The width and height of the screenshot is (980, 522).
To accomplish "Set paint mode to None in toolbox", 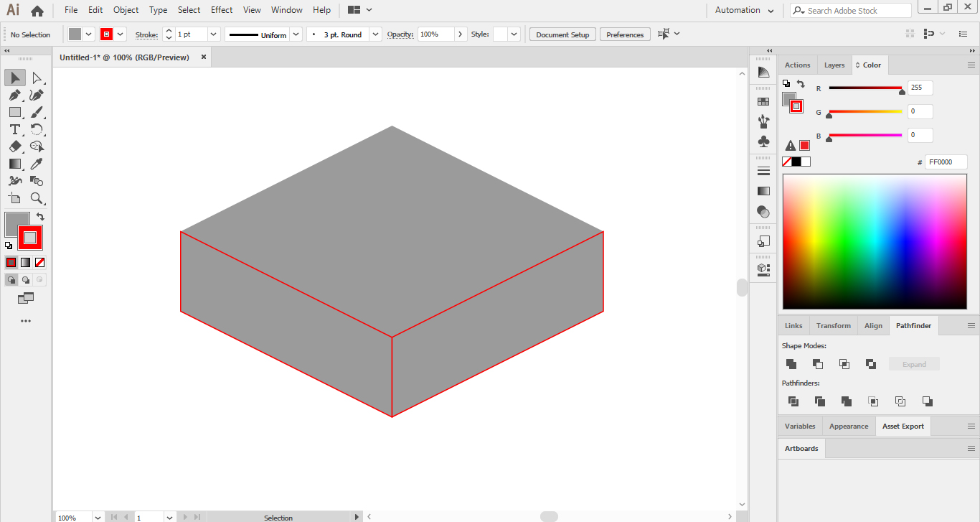I will (40, 262).
